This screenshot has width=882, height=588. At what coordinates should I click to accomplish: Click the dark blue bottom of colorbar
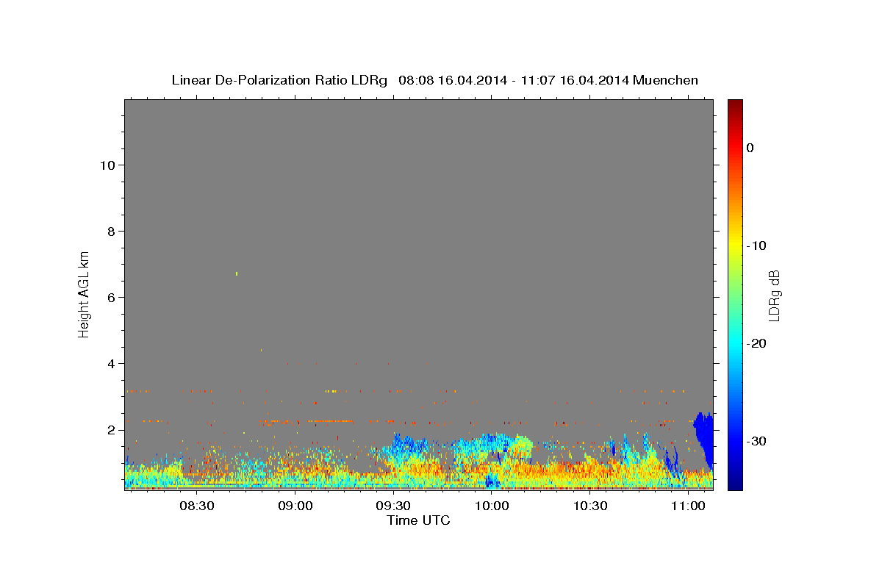click(735, 481)
